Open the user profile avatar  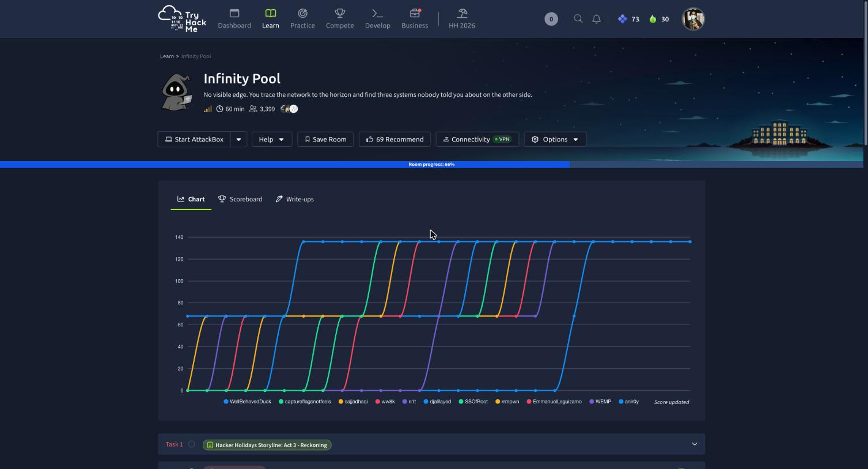point(693,19)
